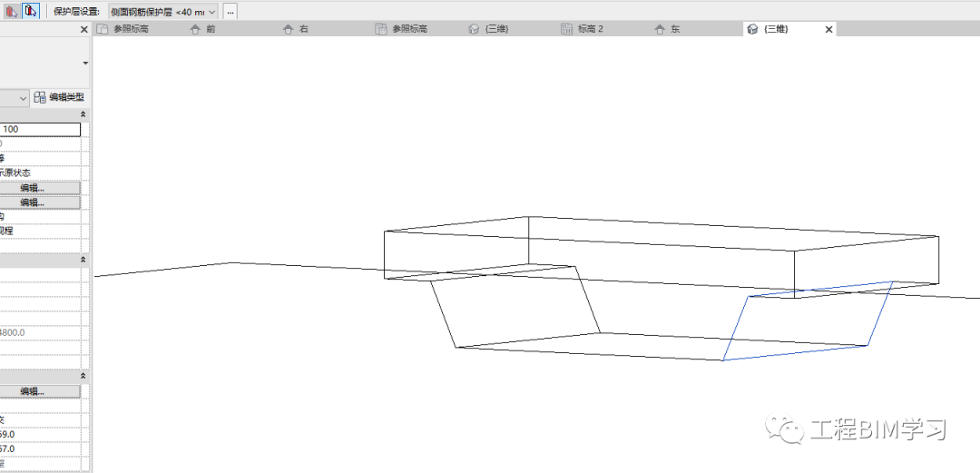Select the Pick Elements cover tool icon
This screenshot has width=980, height=473.
click(x=11, y=11)
